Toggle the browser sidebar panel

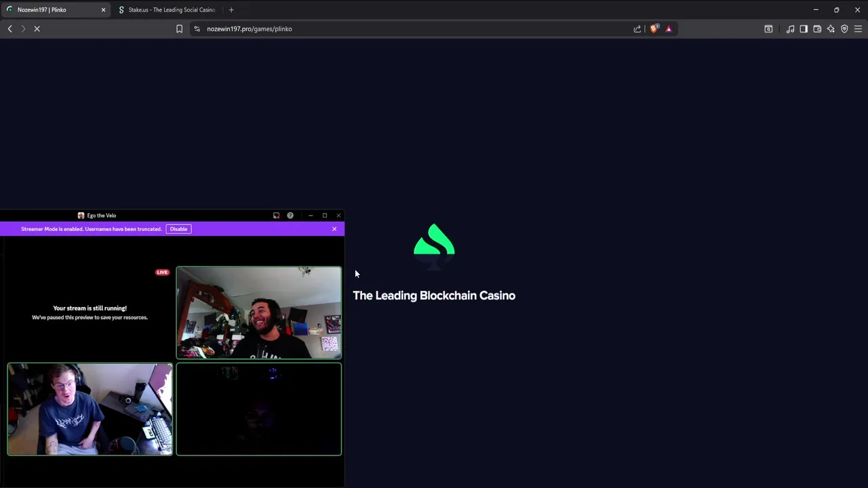(x=804, y=28)
